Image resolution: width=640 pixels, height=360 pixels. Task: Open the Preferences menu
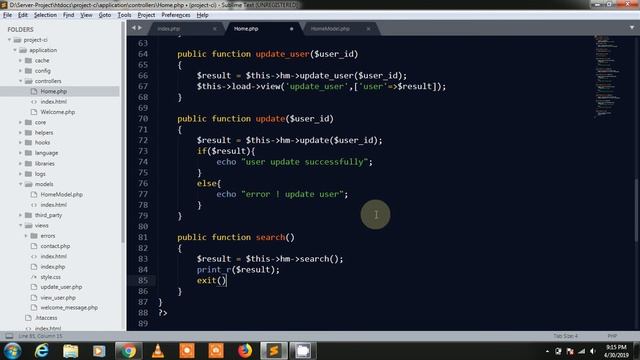(176, 15)
